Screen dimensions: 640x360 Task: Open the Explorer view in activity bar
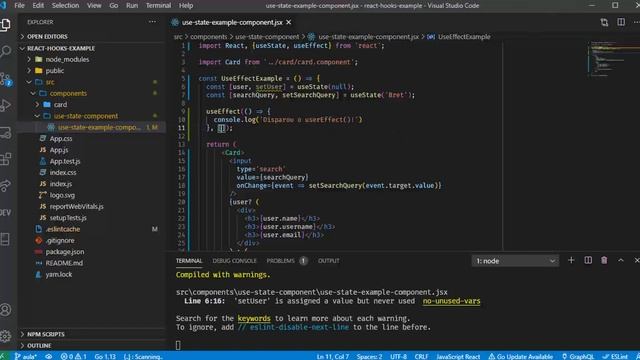[6, 25]
